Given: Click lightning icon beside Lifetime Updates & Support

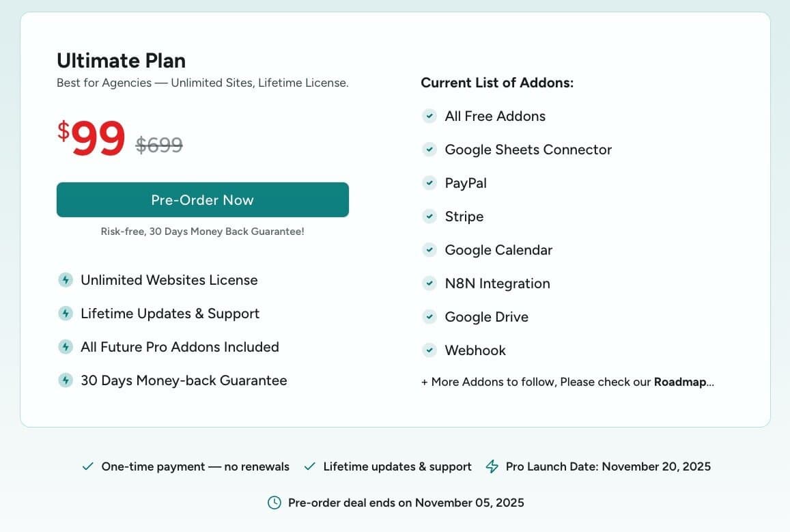Looking at the screenshot, I should coord(66,313).
